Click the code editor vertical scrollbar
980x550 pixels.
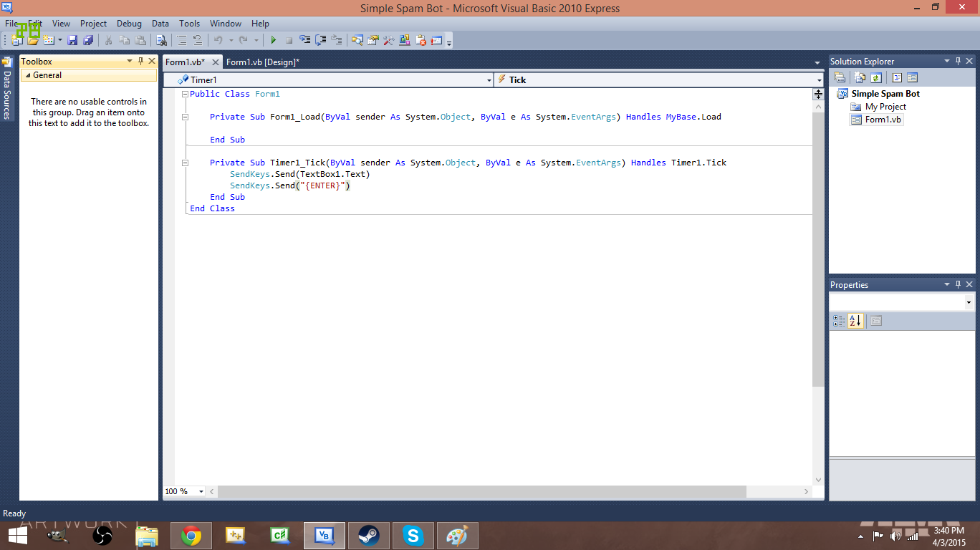click(818, 249)
